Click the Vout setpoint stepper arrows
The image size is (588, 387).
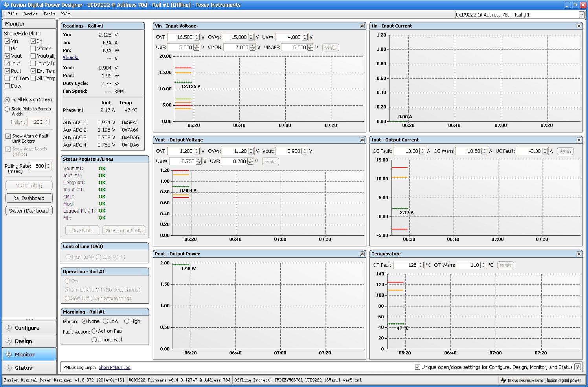(x=304, y=151)
